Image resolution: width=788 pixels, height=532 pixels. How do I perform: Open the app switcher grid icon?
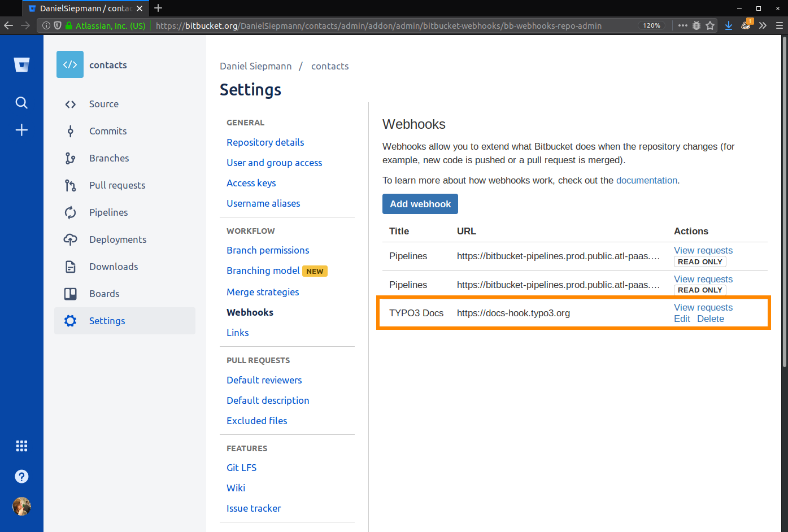coord(21,446)
